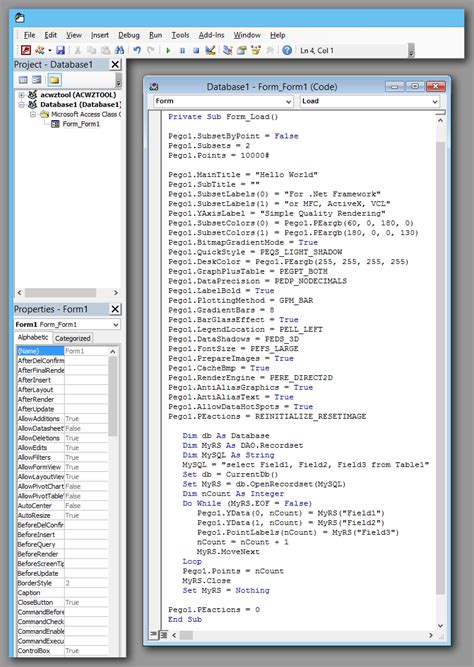This screenshot has width=474, height=667.
Task: Click the Form_Load Sub declaration line
Action: click(x=223, y=117)
